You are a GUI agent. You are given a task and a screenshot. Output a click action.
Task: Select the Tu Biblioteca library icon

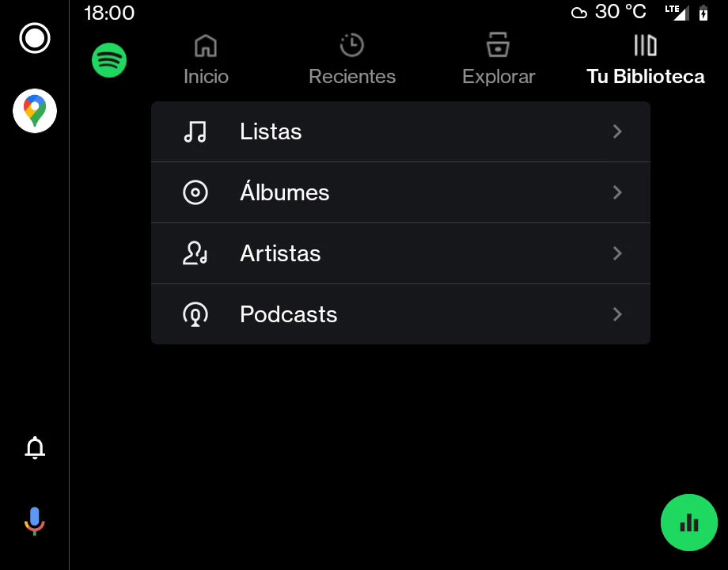coord(646,45)
